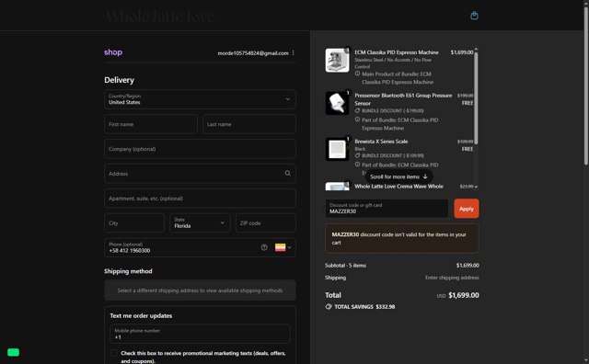Click the Pressensor pressure sensor thumbnail

[x=337, y=103]
